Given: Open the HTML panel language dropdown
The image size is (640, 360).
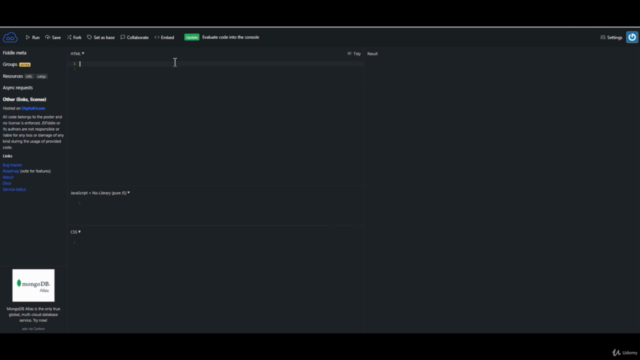Looking at the screenshot, I should 77,53.
